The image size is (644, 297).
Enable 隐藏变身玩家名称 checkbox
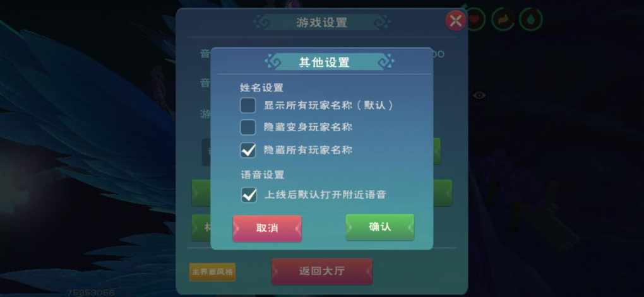tap(247, 127)
